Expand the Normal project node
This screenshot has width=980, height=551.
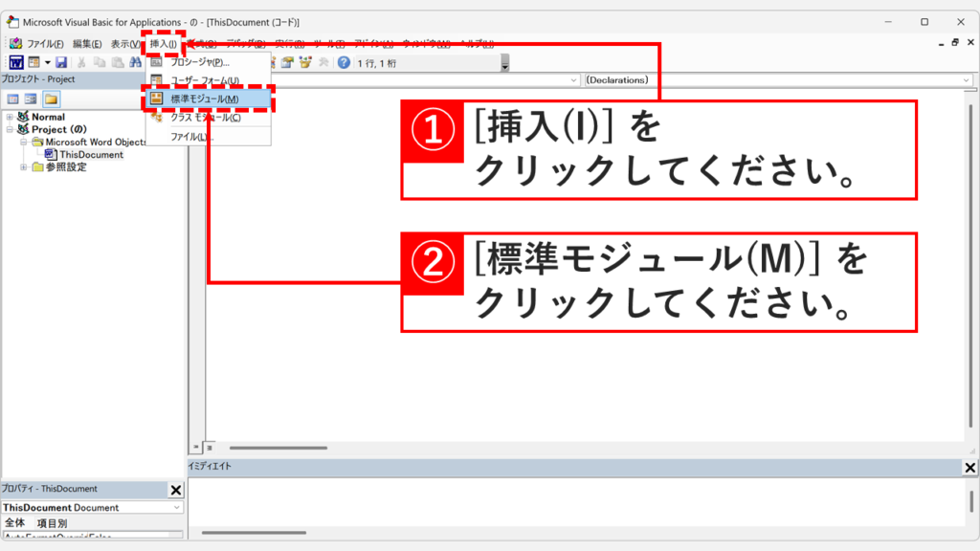tap(11, 117)
